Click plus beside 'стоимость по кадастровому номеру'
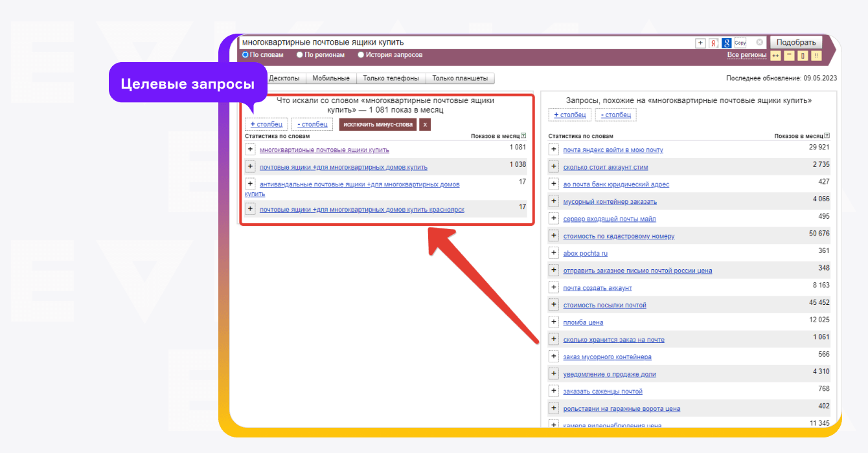 [554, 236]
